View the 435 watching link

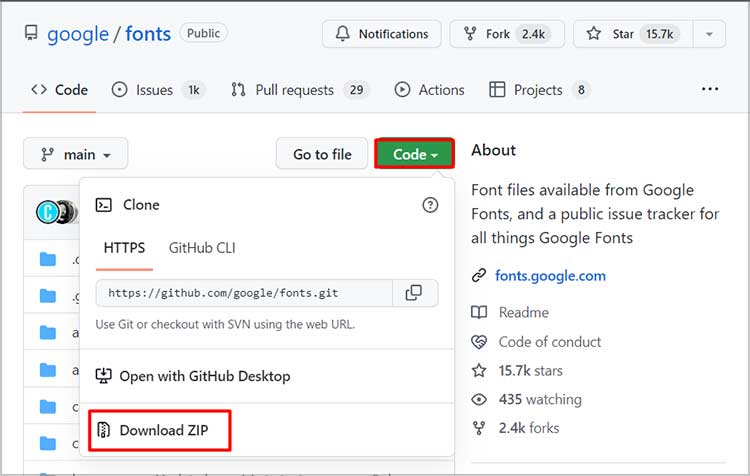pyautogui.click(x=540, y=399)
